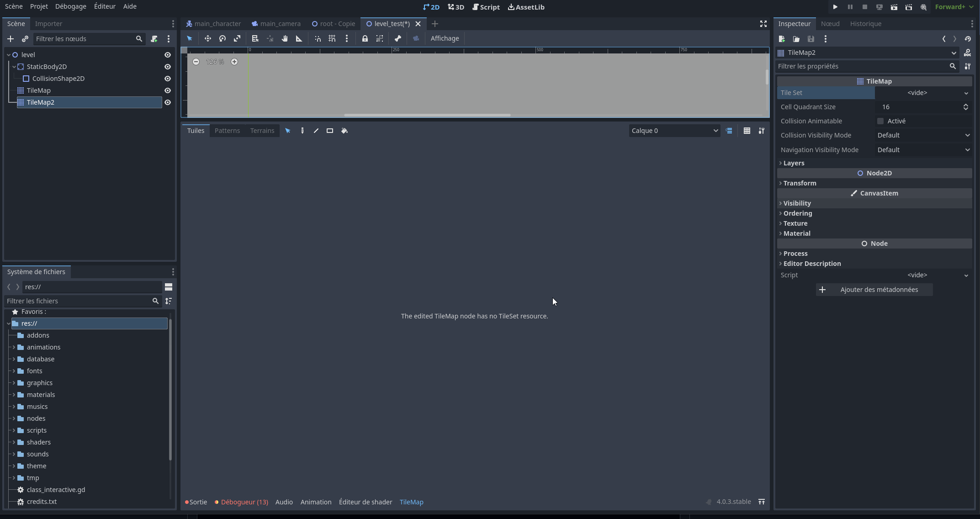Viewport: 980px width, 519px height.
Task: Select the Rotate tool
Action: [x=222, y=38]
